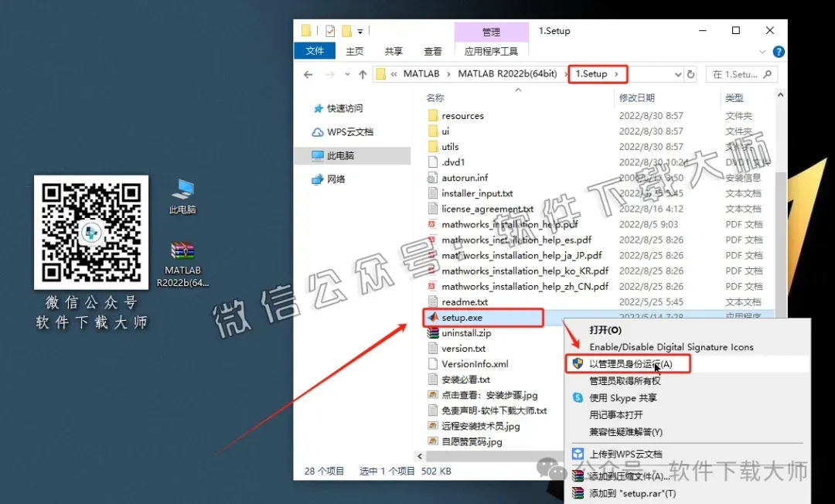This screenshot has height=504, width=835.
Task: Select the resources folder icon
Action: 433,115
